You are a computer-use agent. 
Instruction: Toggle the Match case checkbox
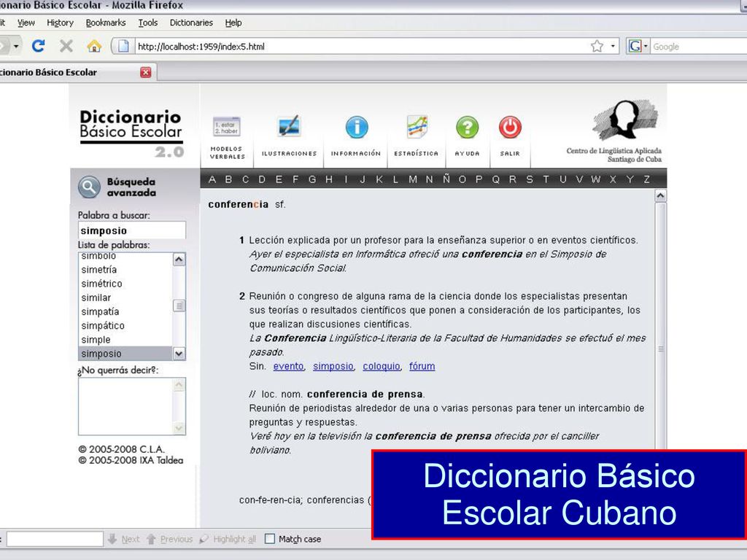(270, 539)
